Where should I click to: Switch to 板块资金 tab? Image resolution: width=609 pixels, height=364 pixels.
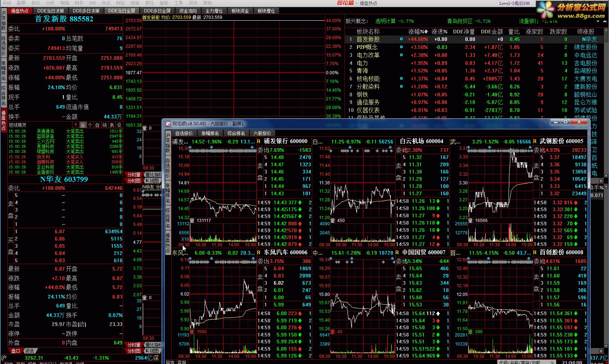click(240, 11)
